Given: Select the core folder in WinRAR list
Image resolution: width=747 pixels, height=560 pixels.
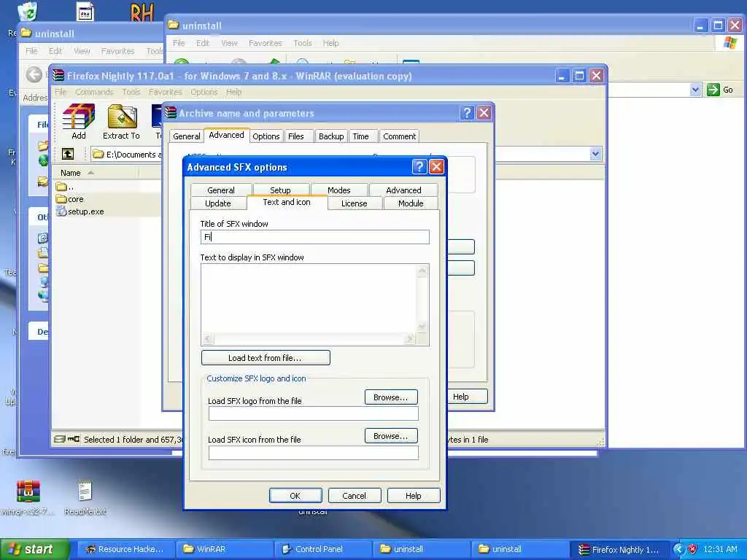Looking at the screenshot, I should click(x=70, y=199).
